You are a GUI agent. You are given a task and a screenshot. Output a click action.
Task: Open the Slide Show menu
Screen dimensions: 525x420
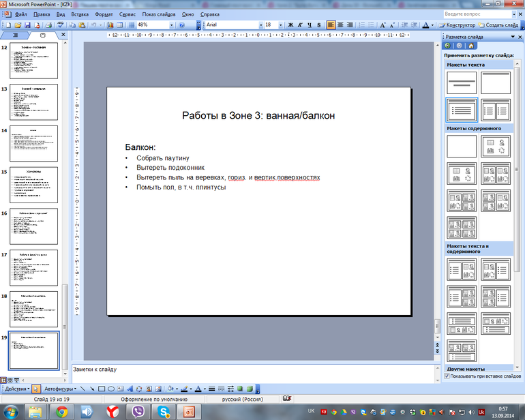click(157, 14)
